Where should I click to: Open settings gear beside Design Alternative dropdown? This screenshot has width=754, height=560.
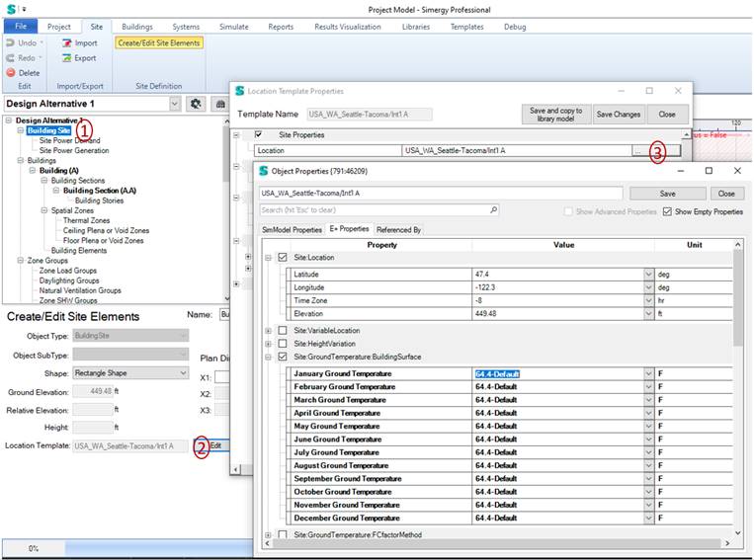click(x=196, y=104)
